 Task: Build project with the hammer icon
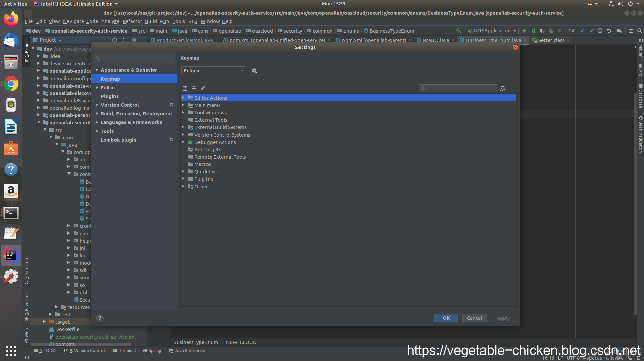(x=458, y=31)
